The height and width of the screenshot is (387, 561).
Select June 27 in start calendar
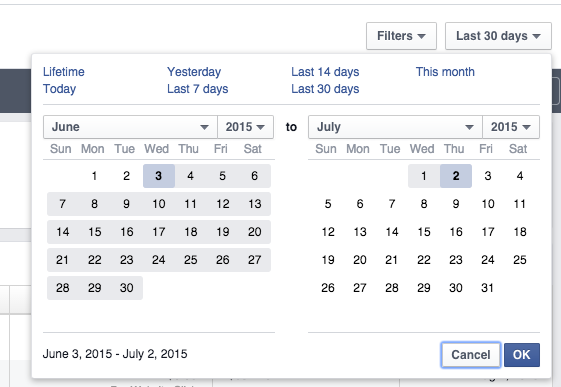pyautogui.click(x=254, y=260)
